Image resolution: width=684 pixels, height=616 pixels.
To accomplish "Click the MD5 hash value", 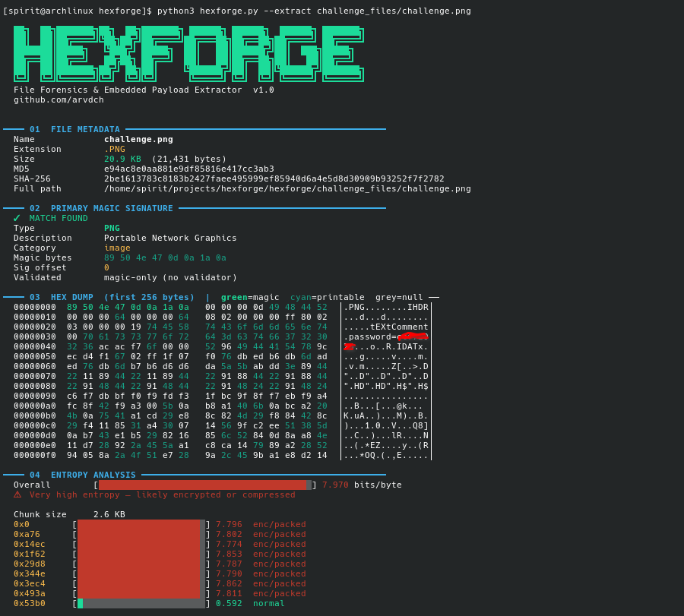I will pos(188,169).
